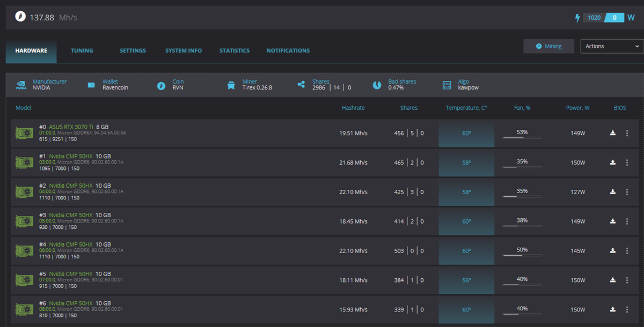644x327 pixels.
Task: Open three-dot menu for GPU #6
Action: [x=627, y=309]
